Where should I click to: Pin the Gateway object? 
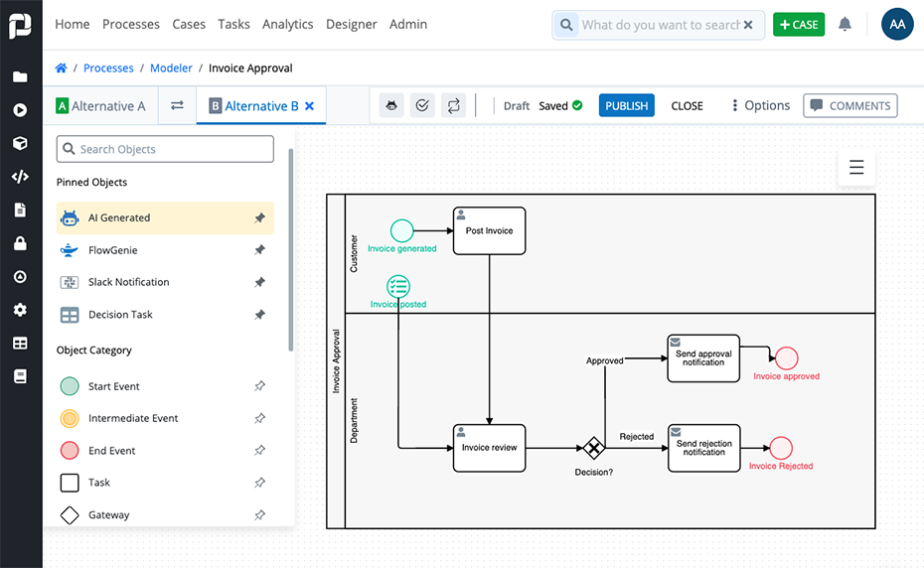[x=259, y=515]
